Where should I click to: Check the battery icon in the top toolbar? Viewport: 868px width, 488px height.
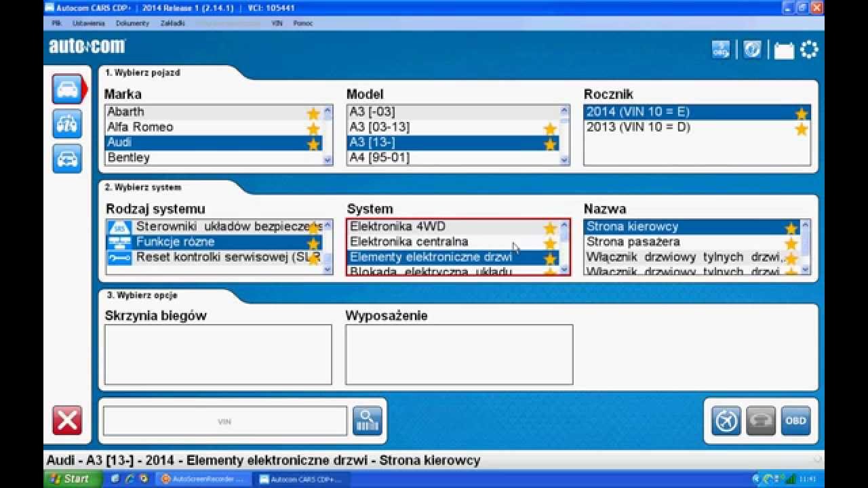784,50
